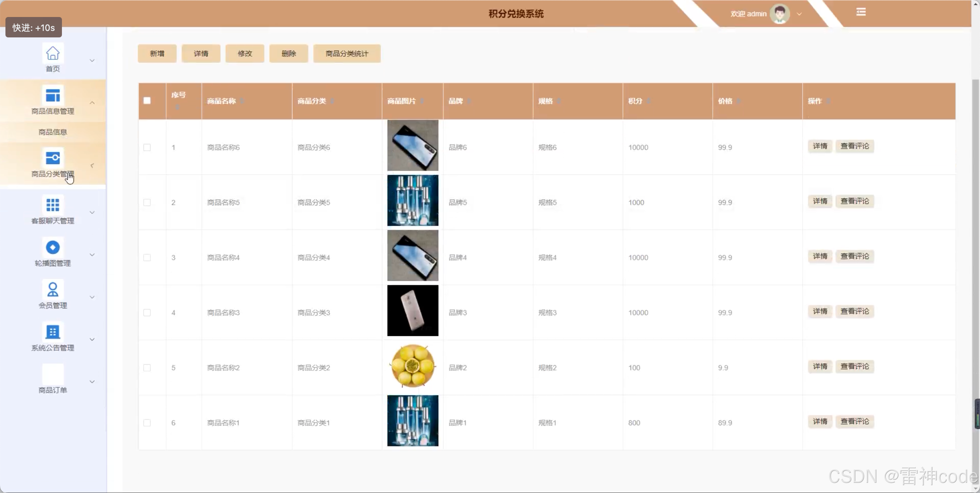The height and width of the screenshot is (493, 980).
Task: Click the 客服聊天管理 grid icon
Action: 52,205
